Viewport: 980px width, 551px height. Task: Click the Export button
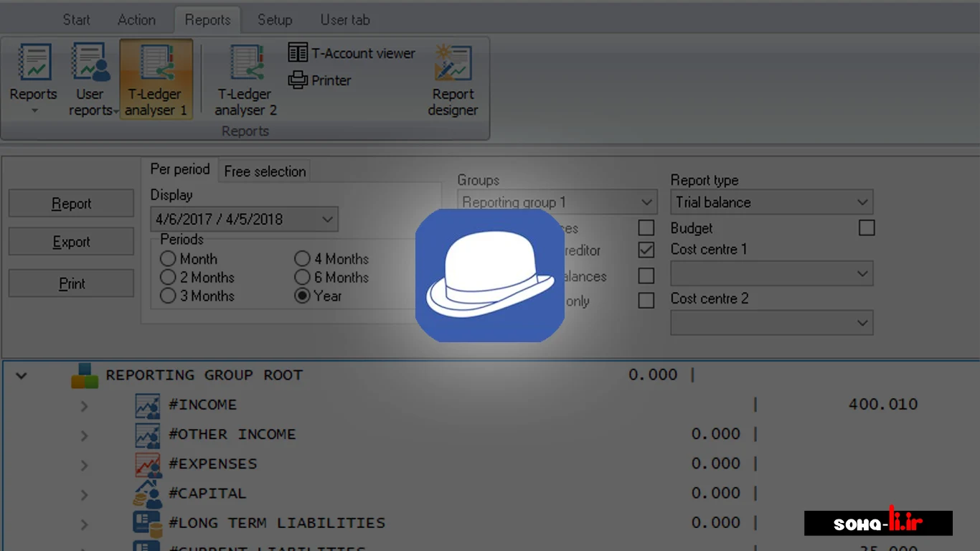[71, 242]
